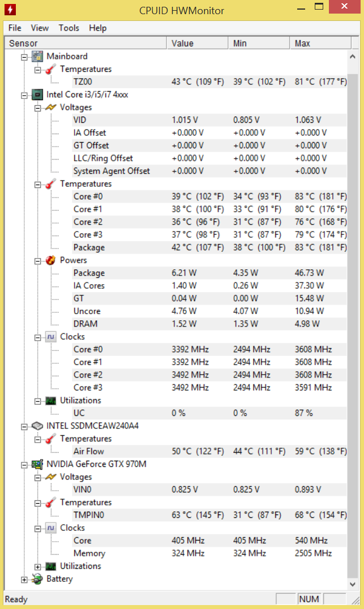Click the CPU Powers flame icon
The height and width of the screenshot is (609, 364).
(50, 260)
